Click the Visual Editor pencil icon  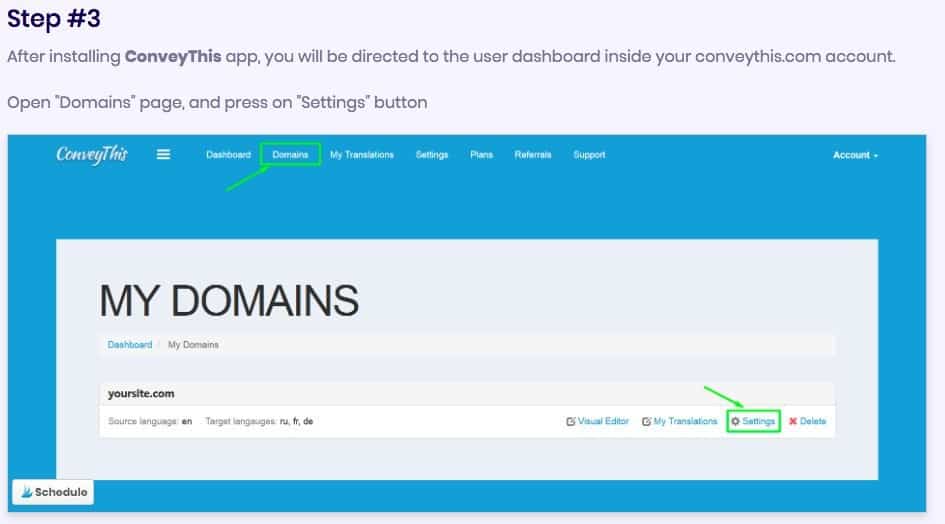click(x=570, y=421)
